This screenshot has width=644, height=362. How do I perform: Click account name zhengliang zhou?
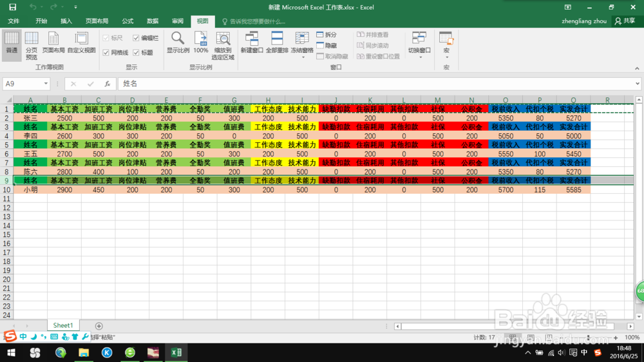pyautogui.click(x=584, y=21)
